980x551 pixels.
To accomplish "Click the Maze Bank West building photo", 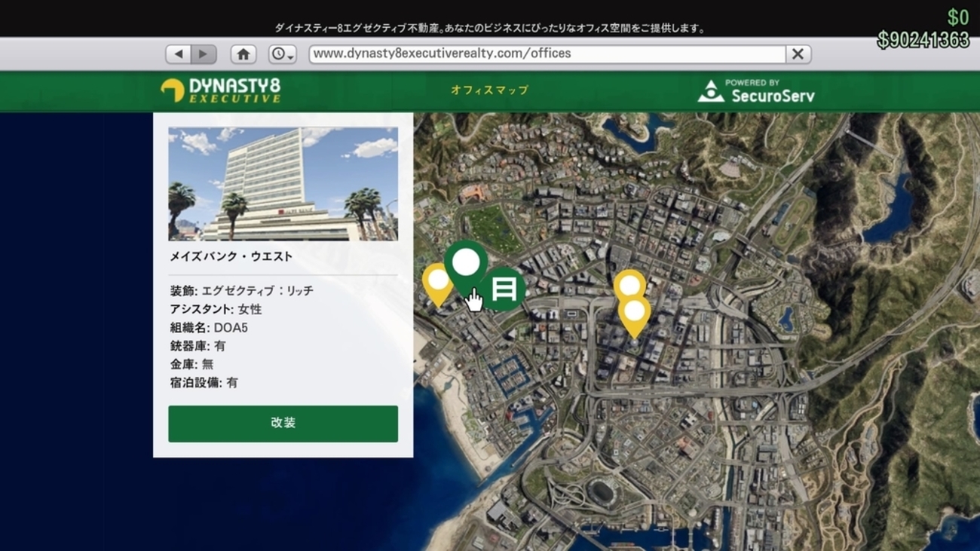I will [x=283, y=184].
